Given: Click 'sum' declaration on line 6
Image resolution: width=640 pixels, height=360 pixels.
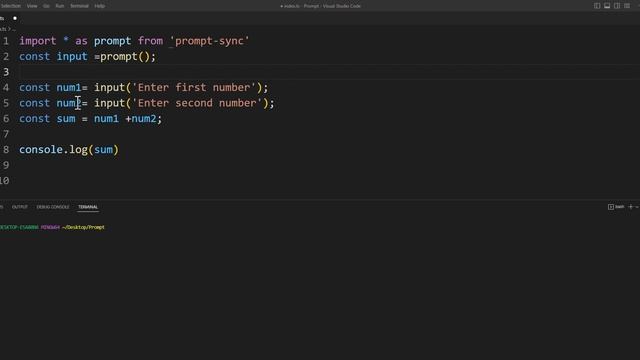Looking at the screenshot, I should click(x=66, y=118).
